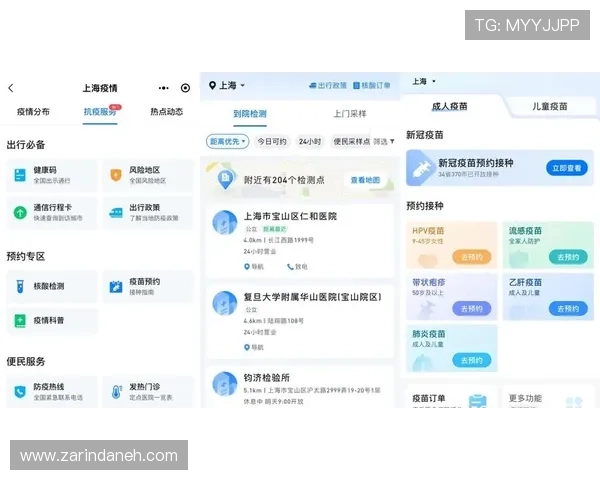600x480 pixels.
Task: Open the 热点动态 tab
Action: tap(166, 112)
